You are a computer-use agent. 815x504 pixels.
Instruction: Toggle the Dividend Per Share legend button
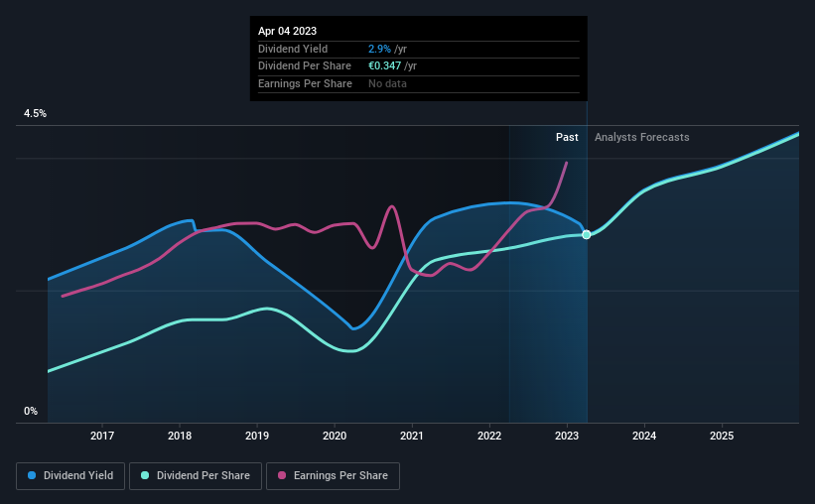coord(196,476)
